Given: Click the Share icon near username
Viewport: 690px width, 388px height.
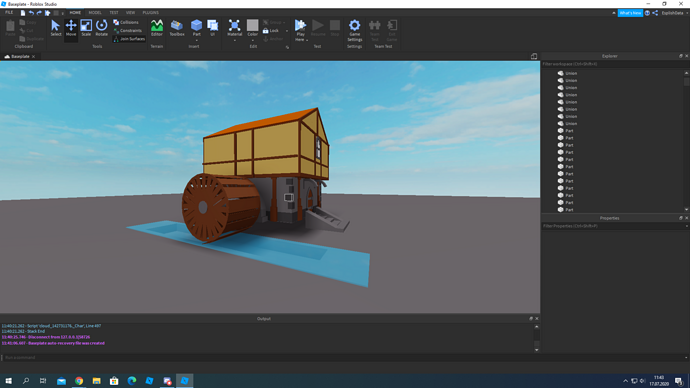Looking at the screenshot, I should tap(655, 13).
